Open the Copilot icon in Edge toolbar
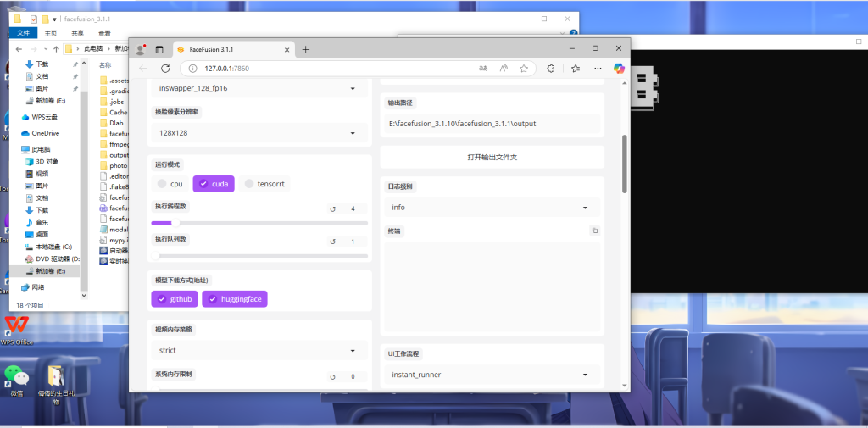 point(619,68)
